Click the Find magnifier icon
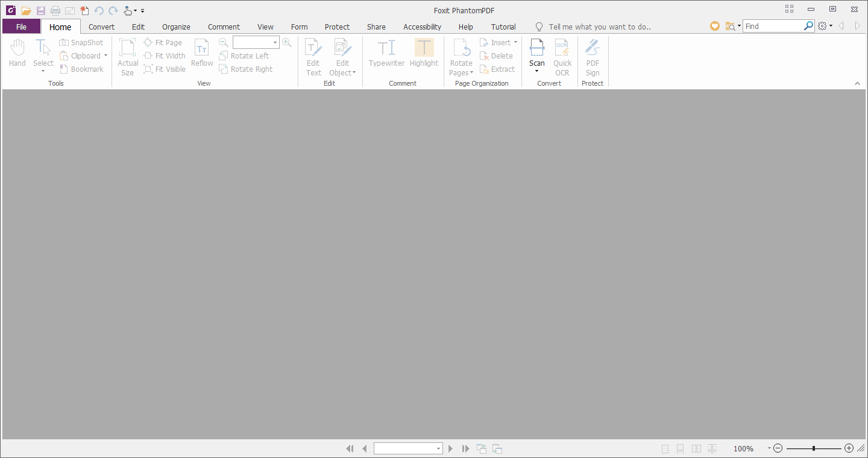This screenshot has height=458, width=868. tap(809, 26)
